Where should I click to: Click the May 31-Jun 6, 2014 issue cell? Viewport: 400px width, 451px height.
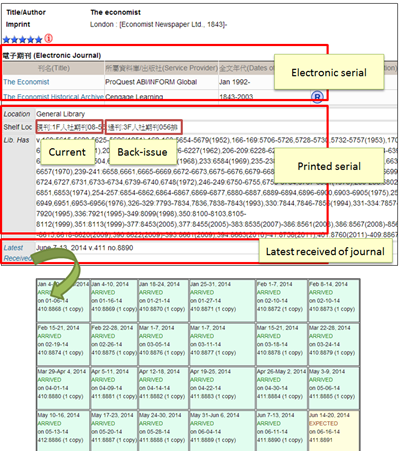tap(222, 431)
